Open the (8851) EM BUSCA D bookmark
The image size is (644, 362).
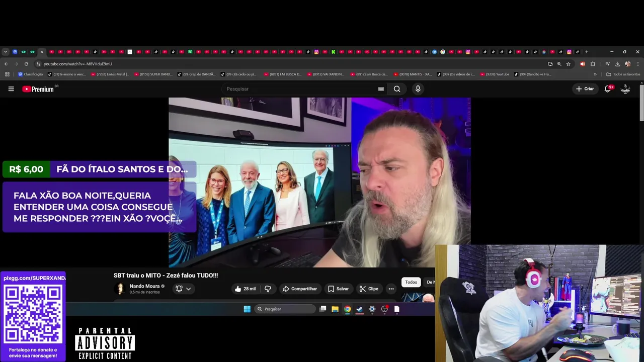click(x=283, y=74)
